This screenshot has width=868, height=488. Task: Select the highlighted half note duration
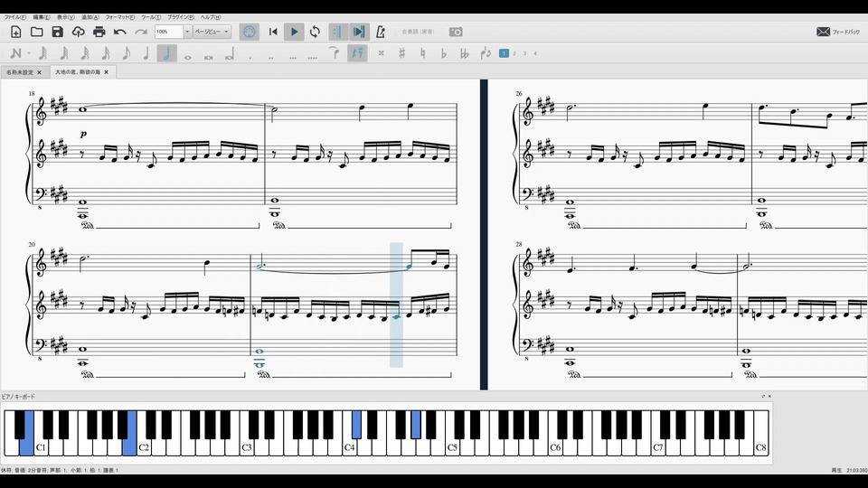click(x=166, y=53)
